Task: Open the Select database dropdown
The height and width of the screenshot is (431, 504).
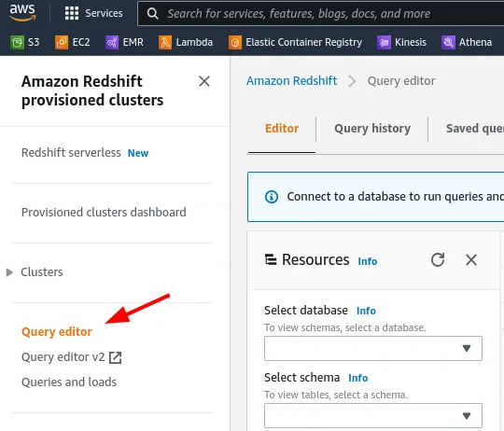Action: (x=373, y=349)
